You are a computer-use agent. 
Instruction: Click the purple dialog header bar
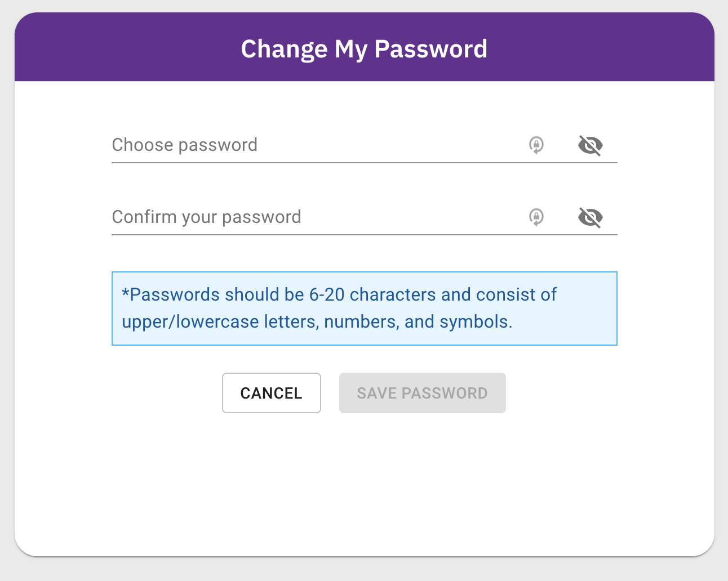click(x=364, y=47)
